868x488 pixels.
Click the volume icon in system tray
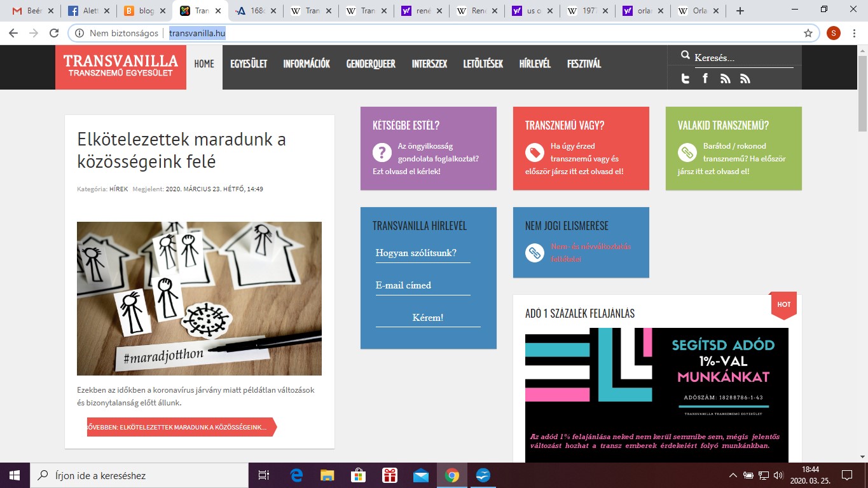pos(778,475)
